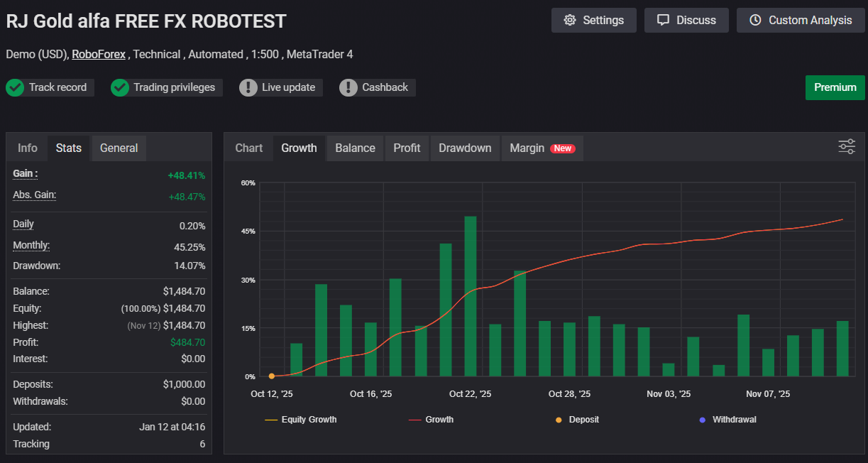The image size is (868, 463).
Task: Click the Settings gear icon
Action: (x=569, y=20)
